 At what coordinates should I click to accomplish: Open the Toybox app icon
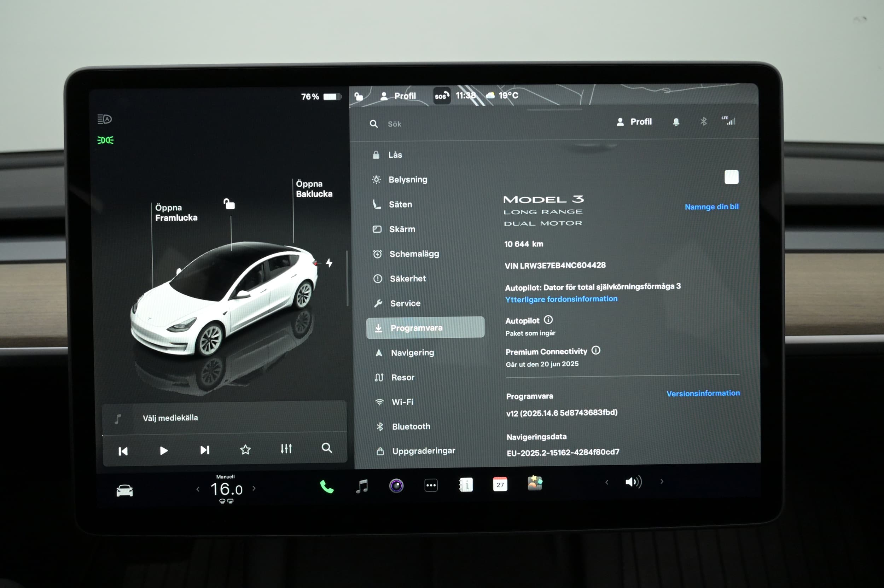pyautogui.click(x=534, y=483)
